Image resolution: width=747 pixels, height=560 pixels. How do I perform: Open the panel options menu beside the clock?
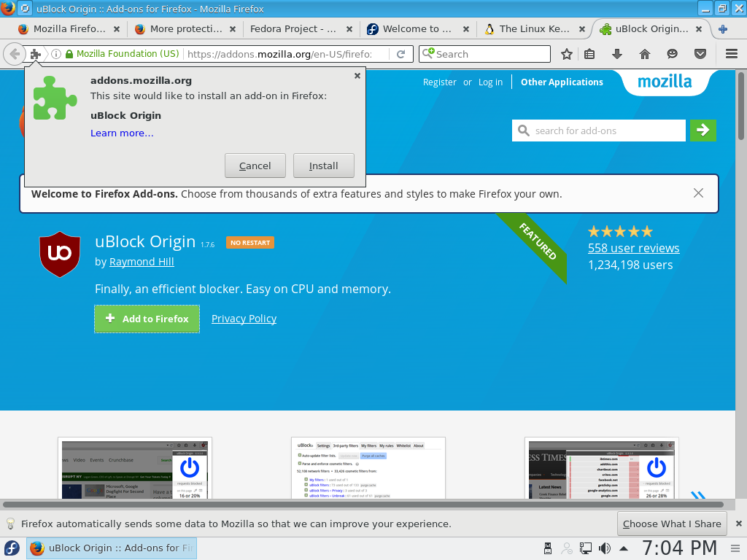pos(735,548)
